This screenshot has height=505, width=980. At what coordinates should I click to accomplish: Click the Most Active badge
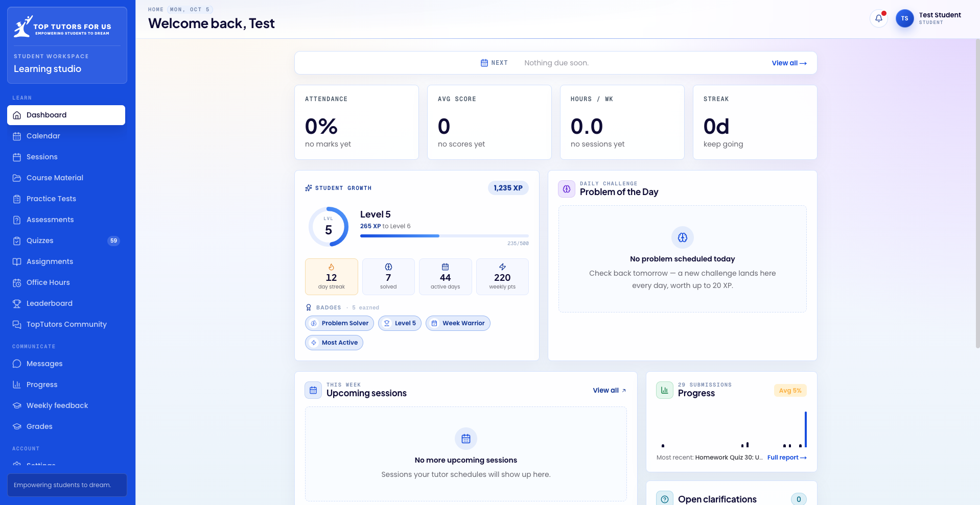pos(334,343)
